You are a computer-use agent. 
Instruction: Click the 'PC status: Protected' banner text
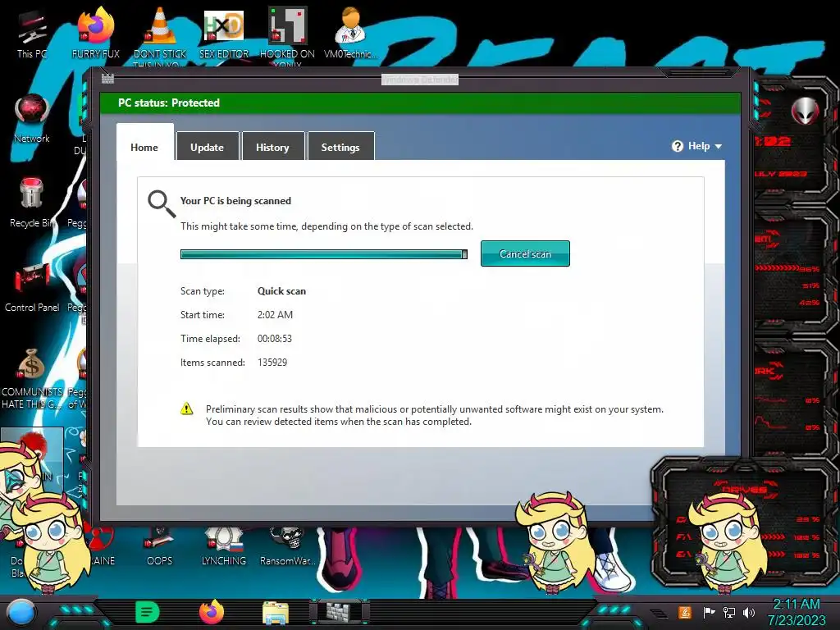pos(169,103)
